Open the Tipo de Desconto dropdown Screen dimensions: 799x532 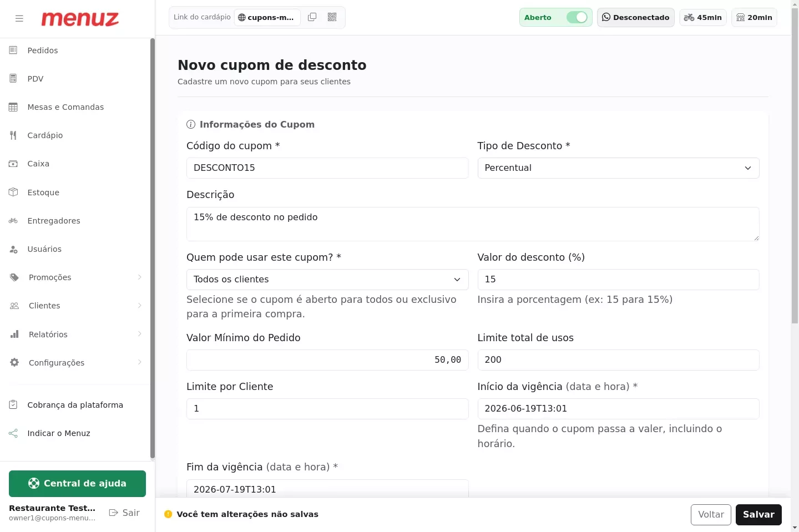[x=618, y=168]
